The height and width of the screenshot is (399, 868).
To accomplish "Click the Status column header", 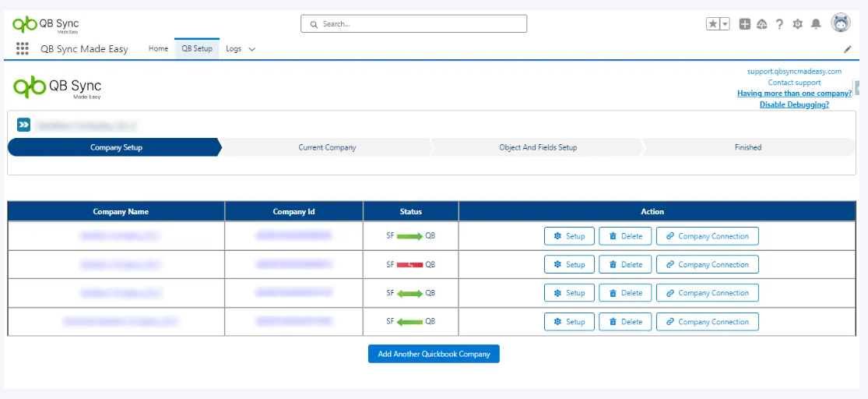I will [411, 212].
